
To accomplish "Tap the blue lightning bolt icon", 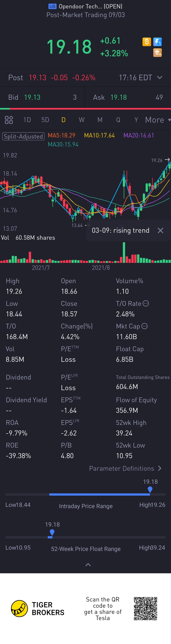I will click(x=158, y=42).
